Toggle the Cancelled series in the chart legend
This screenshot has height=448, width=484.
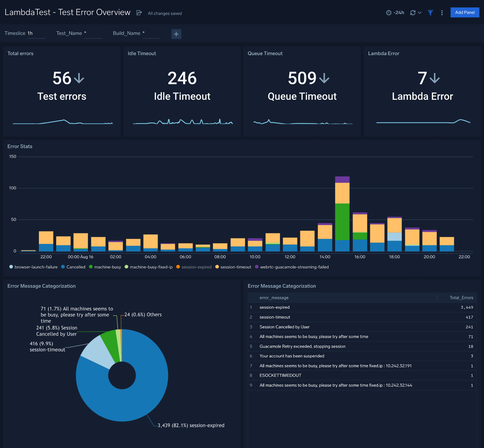73,267
